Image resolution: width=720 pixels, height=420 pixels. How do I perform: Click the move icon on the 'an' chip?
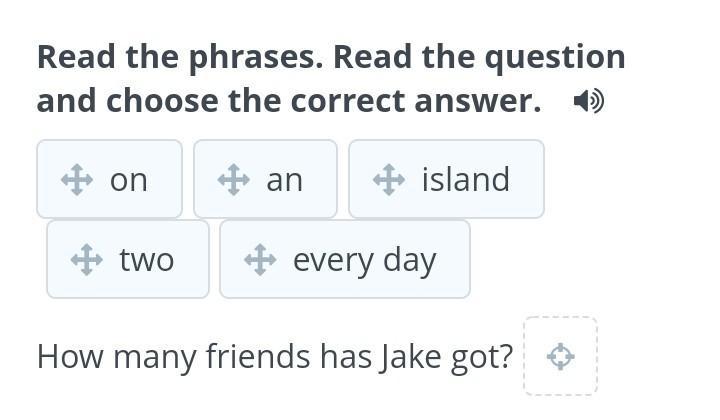coord(233,180)
